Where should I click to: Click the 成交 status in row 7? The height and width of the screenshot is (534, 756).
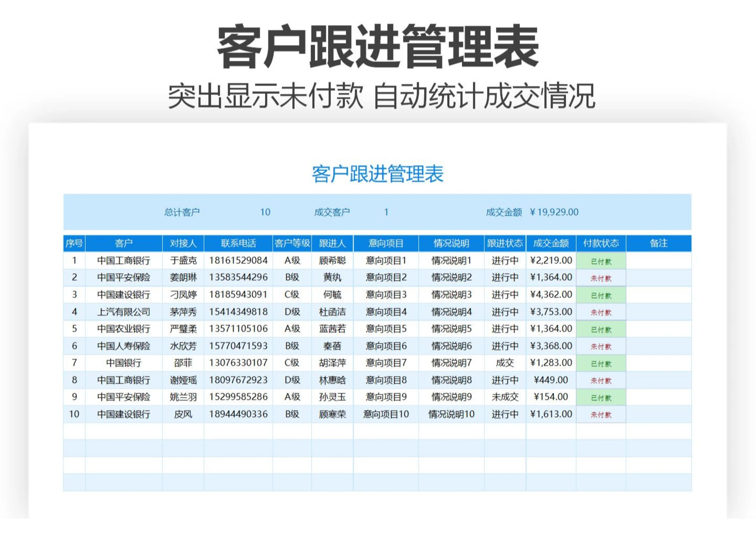505,363
